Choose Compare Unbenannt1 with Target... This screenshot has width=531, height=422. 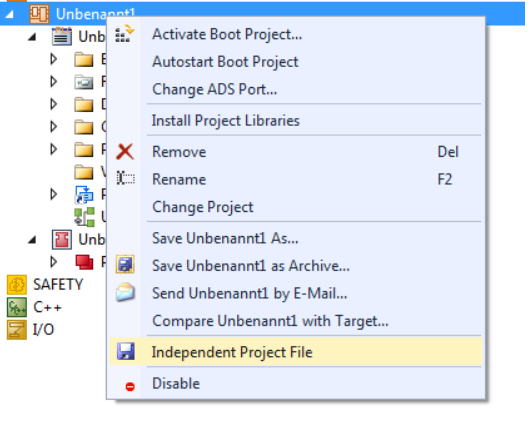click(270, 321)
